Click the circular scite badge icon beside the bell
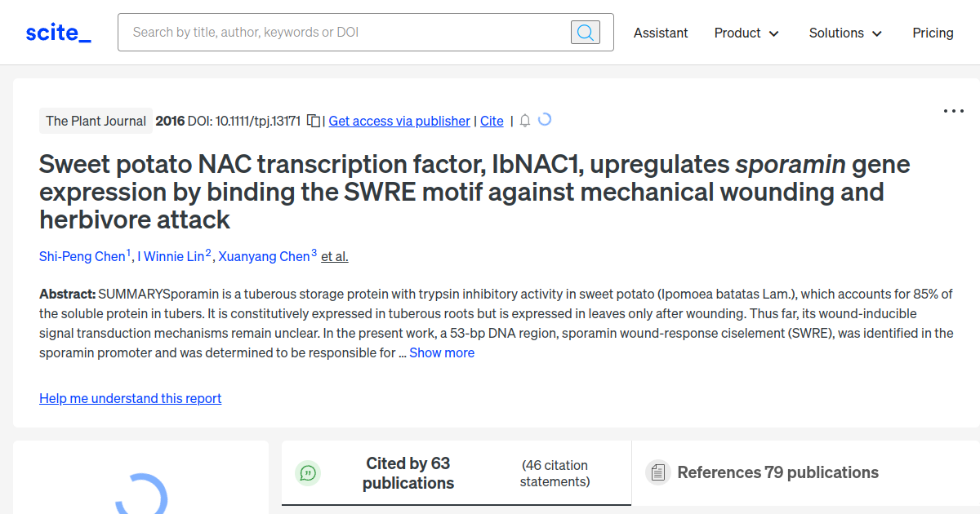 click(x=545, y=120)
